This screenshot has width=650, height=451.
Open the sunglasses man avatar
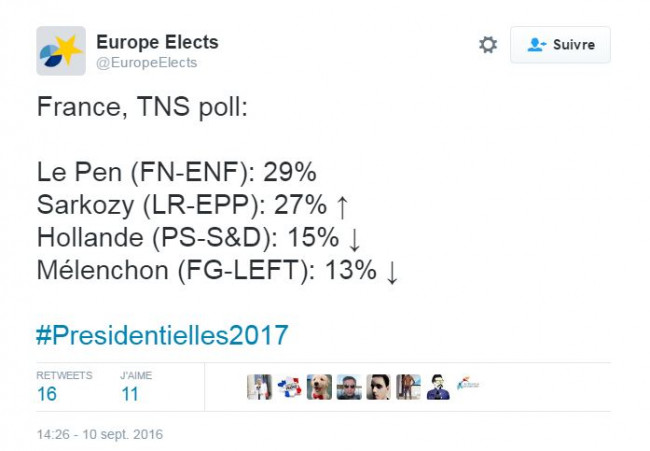click(x=349, y=387)
